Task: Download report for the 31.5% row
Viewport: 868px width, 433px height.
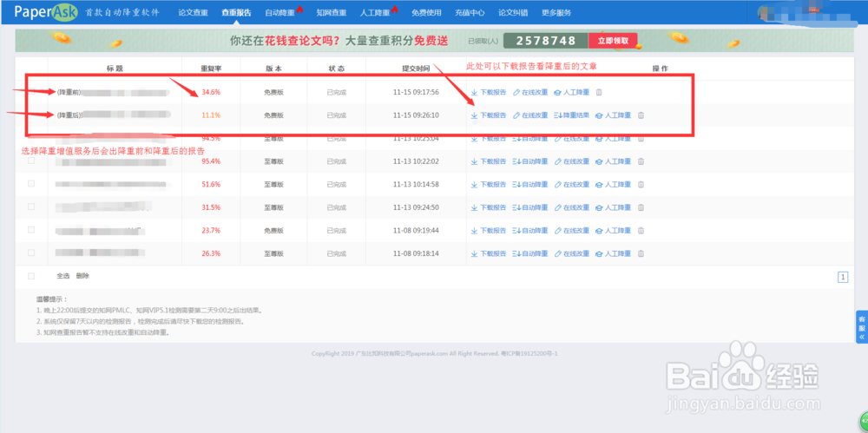Action: (488, 207)
